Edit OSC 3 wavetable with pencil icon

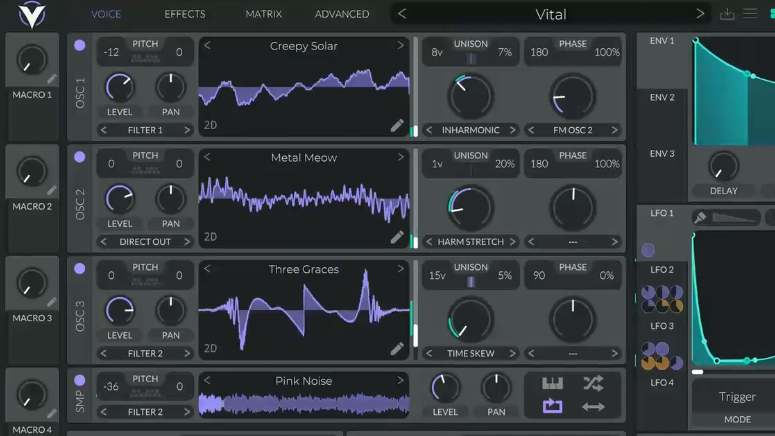397,349
